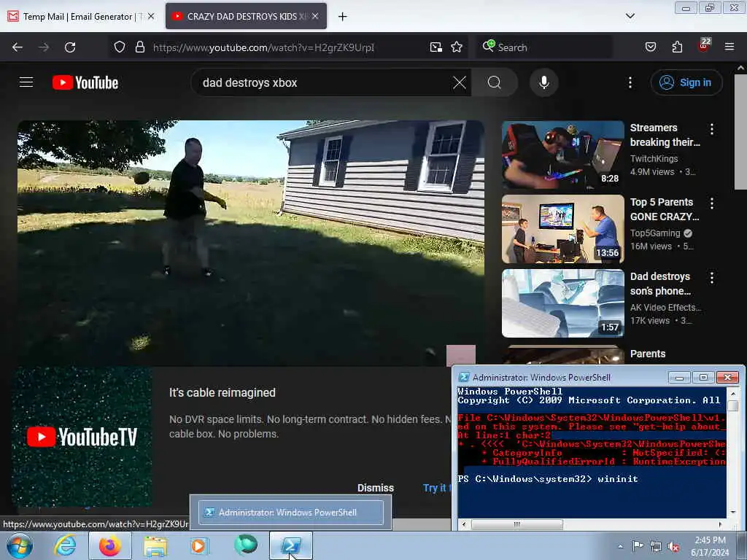The image size is (747, 560).
Task: Click the site security padlock icon
Action: point(139,47)
